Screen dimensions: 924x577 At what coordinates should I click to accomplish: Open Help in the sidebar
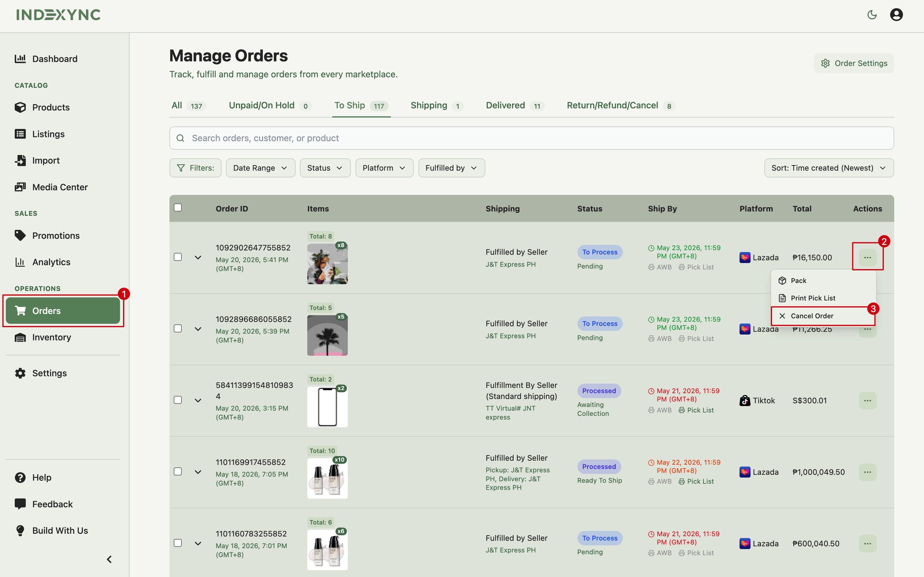pos(63,477)
